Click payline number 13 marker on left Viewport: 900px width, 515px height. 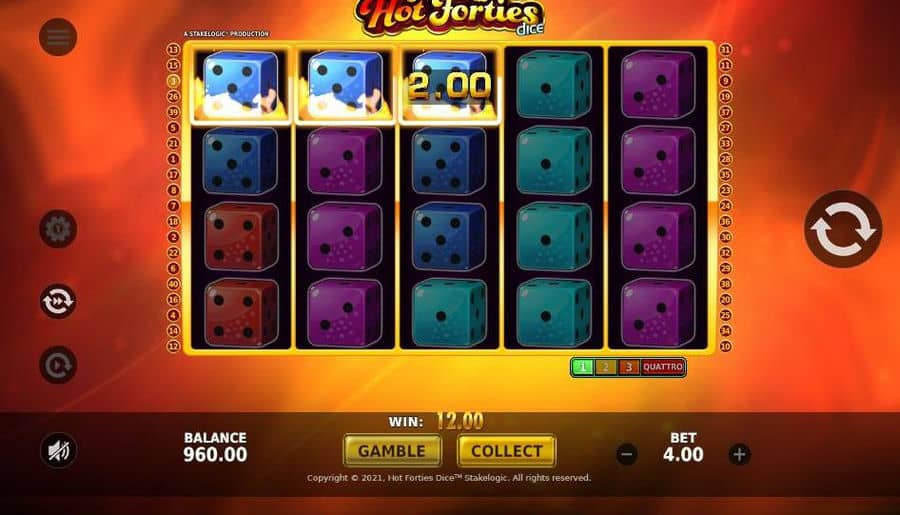pyautogui.click(x=173, y=49)
